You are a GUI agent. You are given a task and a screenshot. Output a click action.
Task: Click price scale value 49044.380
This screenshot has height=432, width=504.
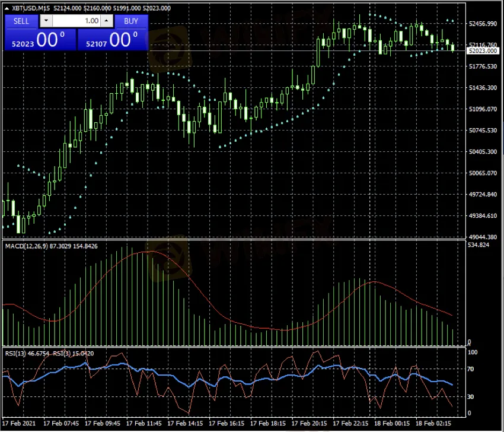483,237
